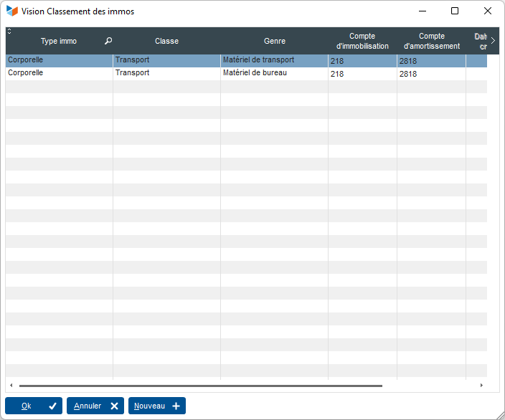
Task: Click the Genre column header
Action: click(x=274, y=42)
